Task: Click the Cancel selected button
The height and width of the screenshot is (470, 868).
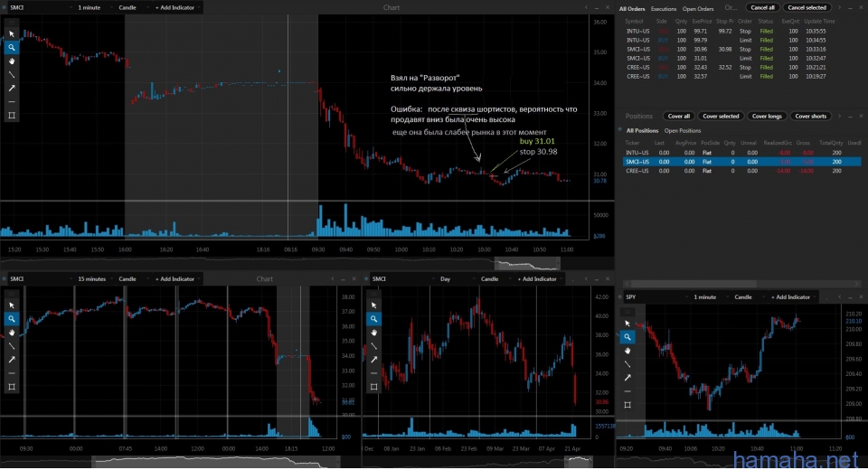Action: click(807, 8)
